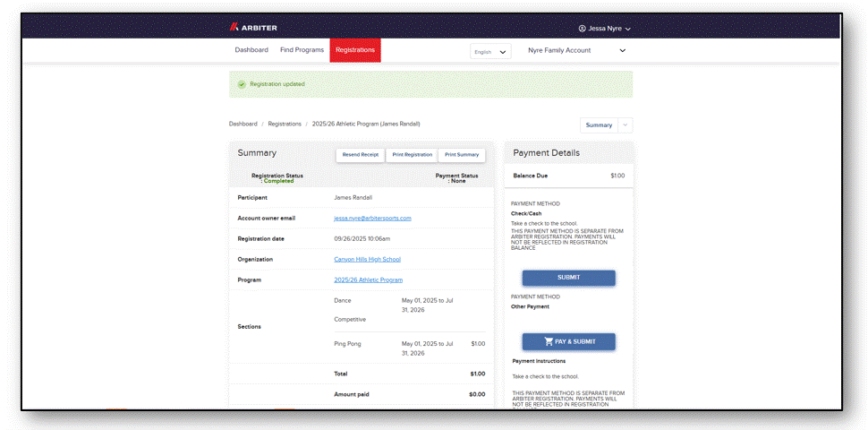Viewport: 868px width, 430px height.
Task: Click the Print Summary button
Action: pyautogui.click(x=462, y=155)
